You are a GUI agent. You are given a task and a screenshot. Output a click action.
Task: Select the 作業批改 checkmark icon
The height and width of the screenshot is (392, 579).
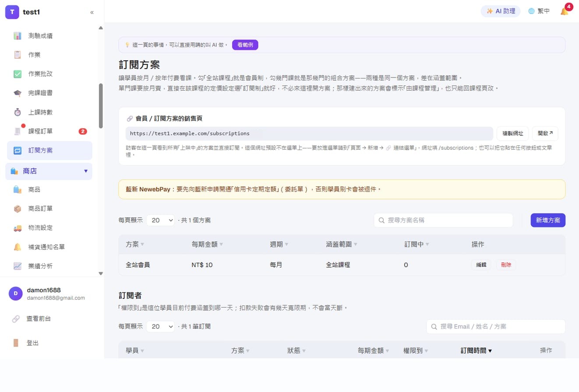[x=18, y=74]
